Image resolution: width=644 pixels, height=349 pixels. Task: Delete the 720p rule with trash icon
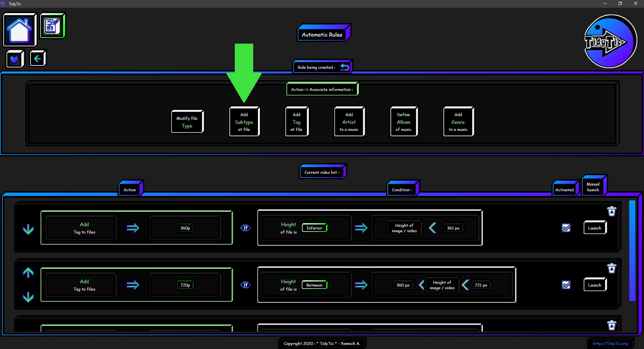pyautogui.click(x=611, y=268)
